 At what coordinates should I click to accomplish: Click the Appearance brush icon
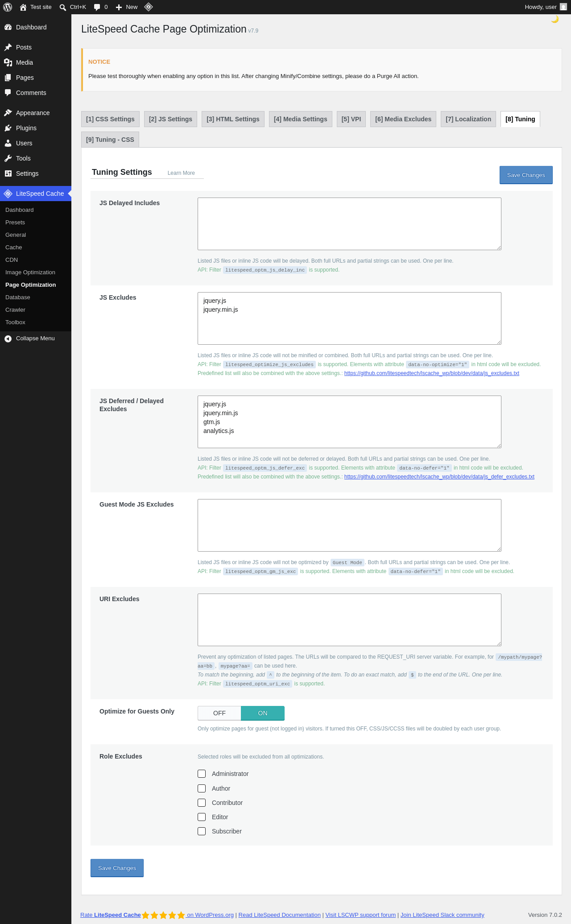click(8, 113)
